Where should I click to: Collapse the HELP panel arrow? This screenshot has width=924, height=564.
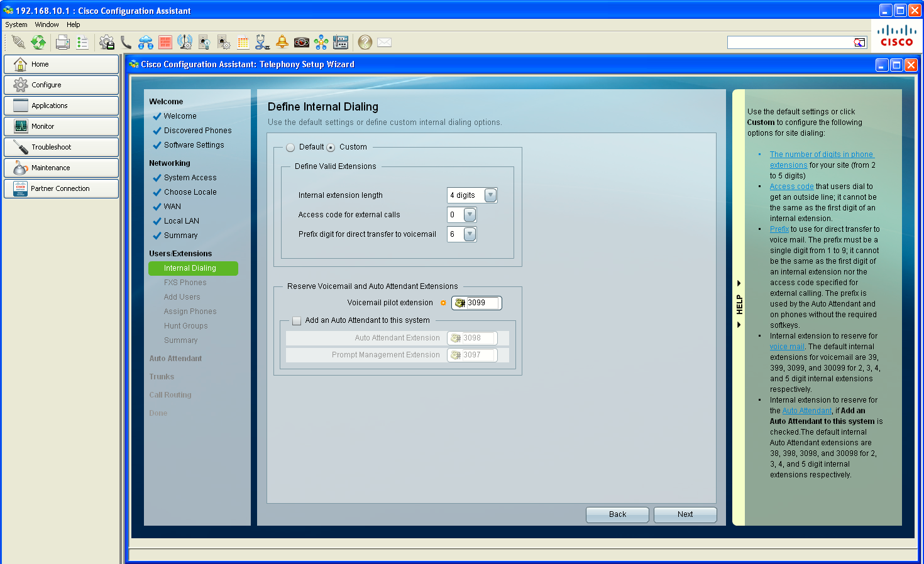(x=739, y=283)
